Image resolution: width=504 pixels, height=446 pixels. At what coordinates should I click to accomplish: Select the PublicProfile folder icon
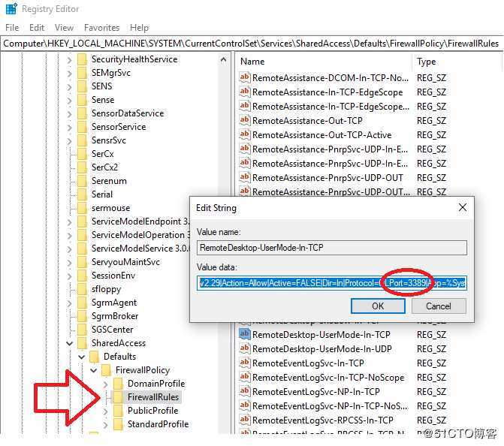(x=118, y=411)
